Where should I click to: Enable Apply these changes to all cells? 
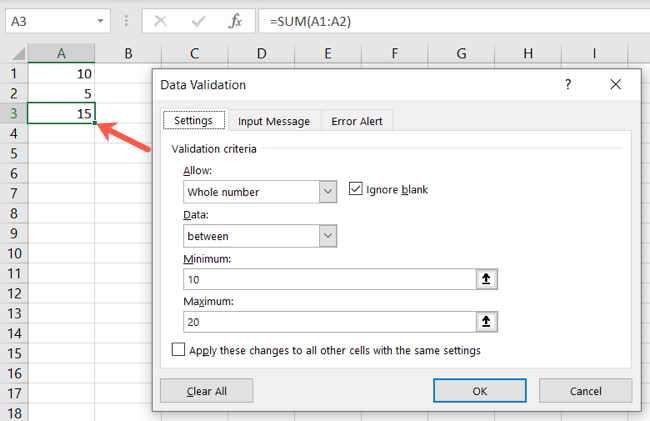pyautogui.click(x=179, y=351)
